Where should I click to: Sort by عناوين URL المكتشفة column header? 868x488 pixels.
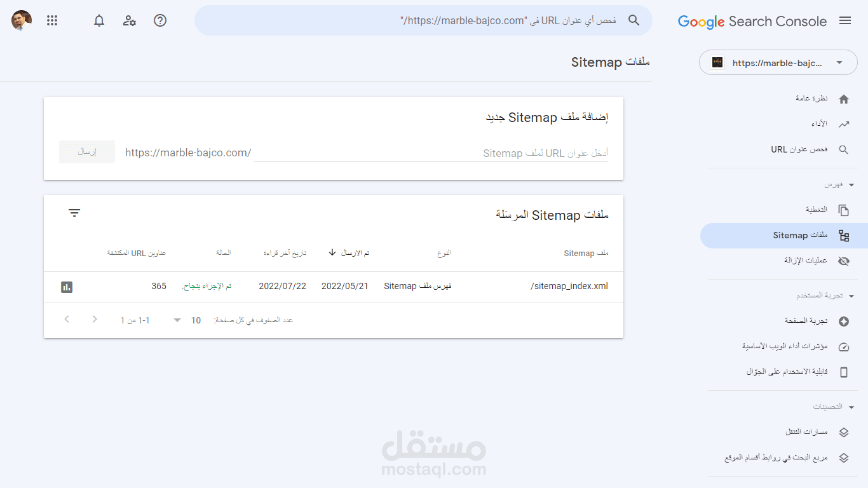click(x=137, y=253)
